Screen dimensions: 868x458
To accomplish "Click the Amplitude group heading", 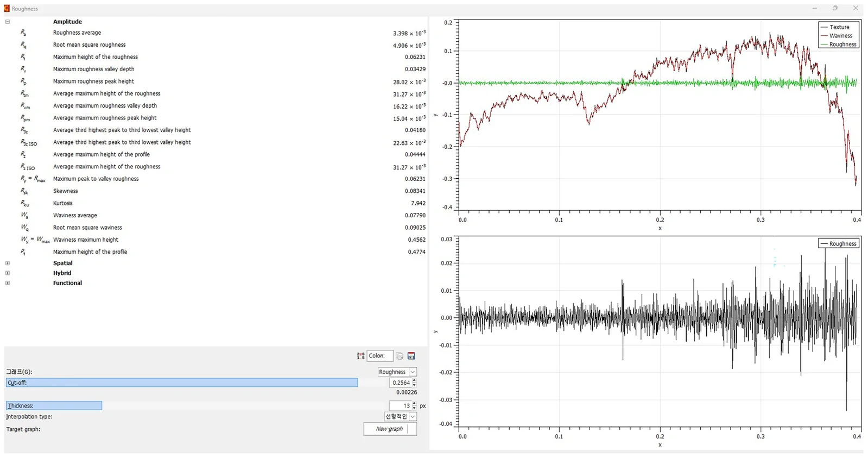I will (x=67, y=22).
